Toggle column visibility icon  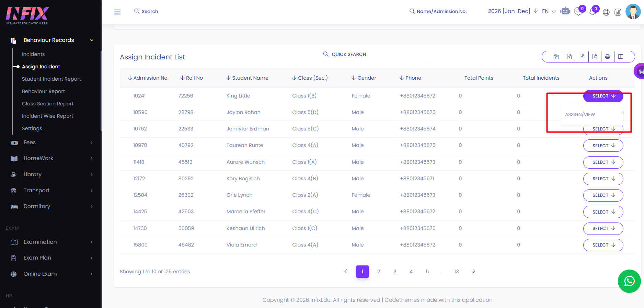coord(621,57)
